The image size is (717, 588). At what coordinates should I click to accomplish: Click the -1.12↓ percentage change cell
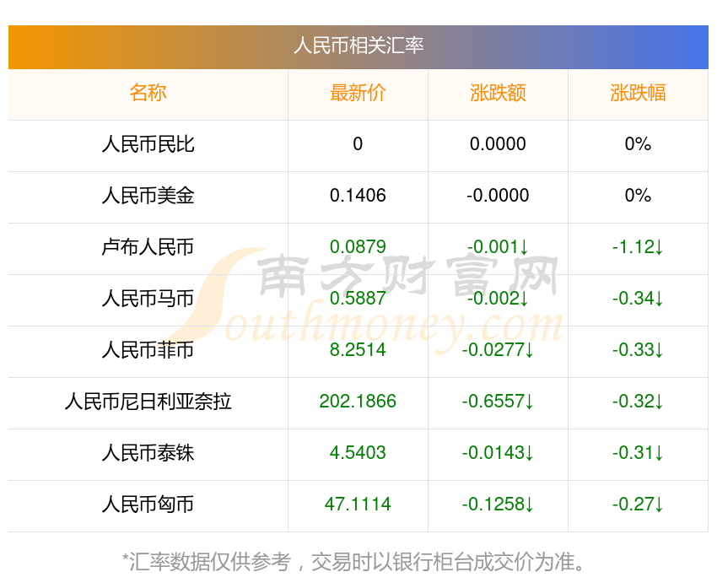point(638,247)
